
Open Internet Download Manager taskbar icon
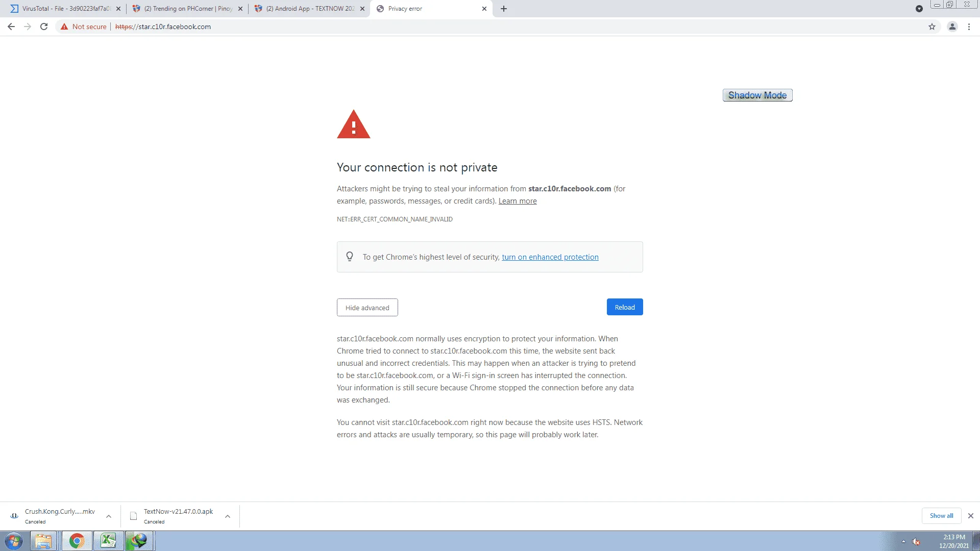[139, 541]
